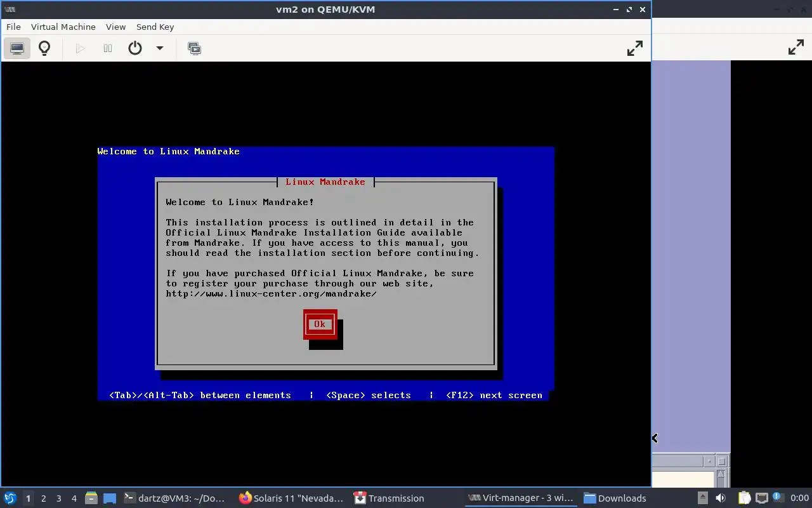Open the clipboard manager tray icon
The width and height of the screenshot is (812, 508).
click(x=743, y=498)
